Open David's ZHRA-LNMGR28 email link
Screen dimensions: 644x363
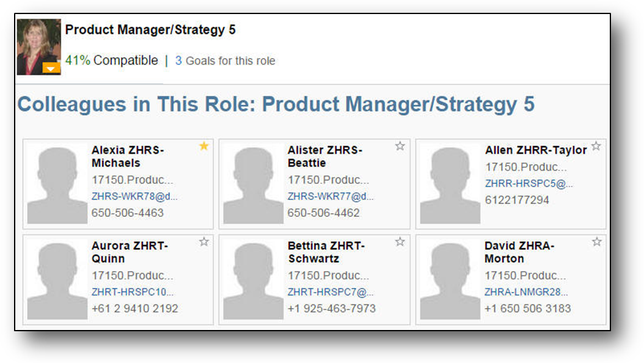click(526, 292)
